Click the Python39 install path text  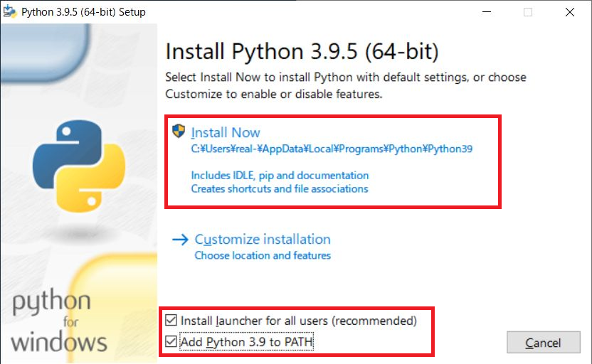(x=332, y=149)
